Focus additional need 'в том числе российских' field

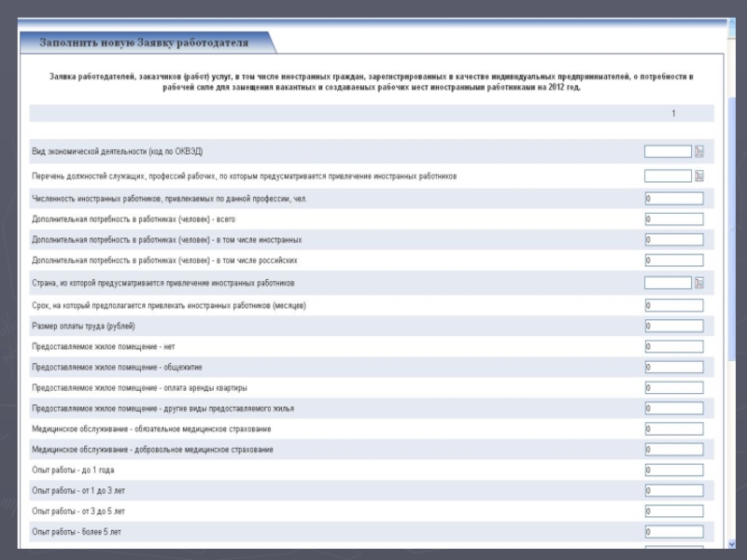pos(674,260)
